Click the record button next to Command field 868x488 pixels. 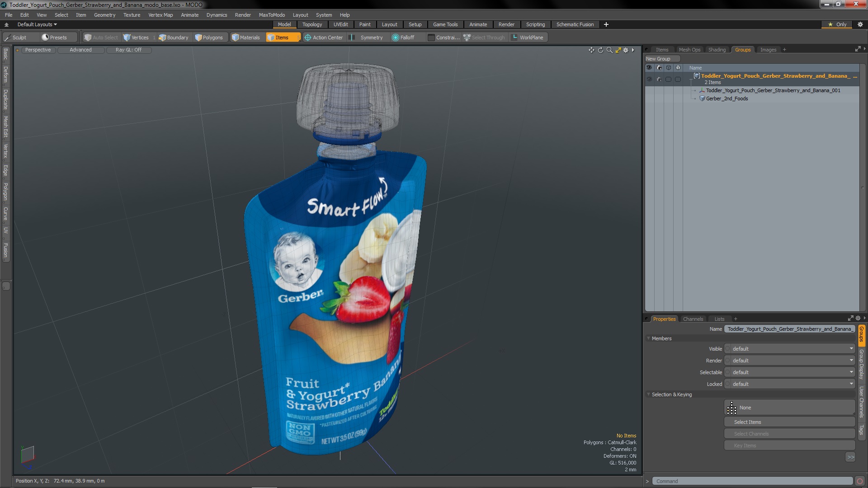(860, 481)
